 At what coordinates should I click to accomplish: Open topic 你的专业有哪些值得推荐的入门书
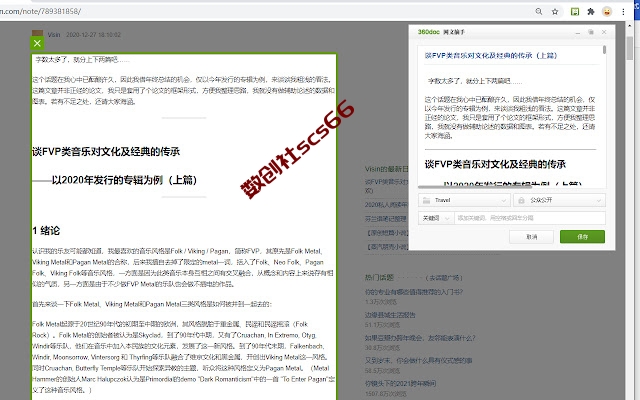(414, 292)
